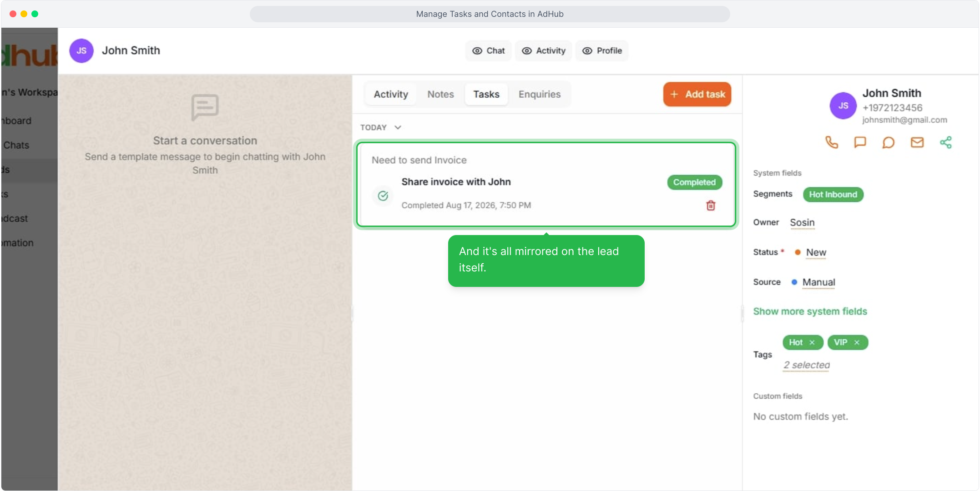Click the johnsmith@gmail.com email address

[904, 120]
